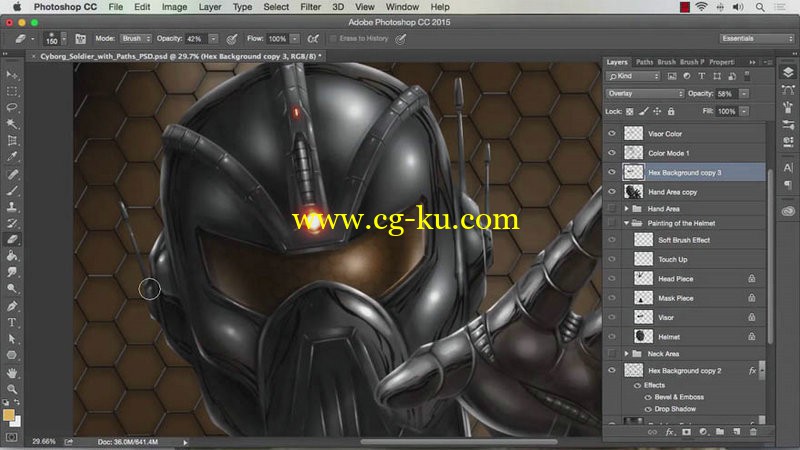Select the Pen tool
Screen dimensions: 800x450
pos(12,306)
